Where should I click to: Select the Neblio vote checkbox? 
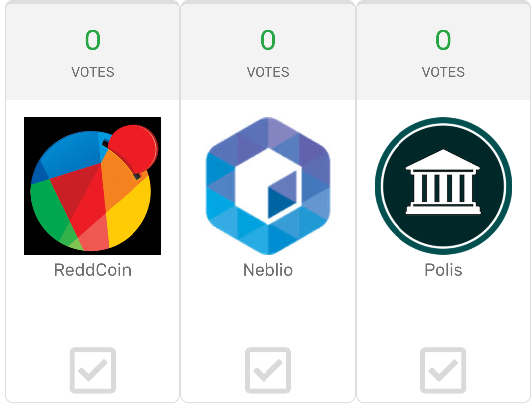point(268,370)
